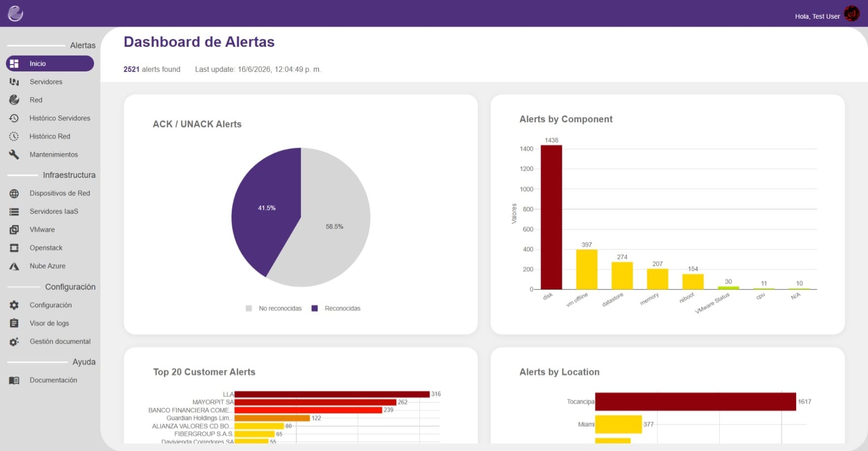Click the Visor de logs clipboard icon

pyautogui.click(x=14, y=323)
